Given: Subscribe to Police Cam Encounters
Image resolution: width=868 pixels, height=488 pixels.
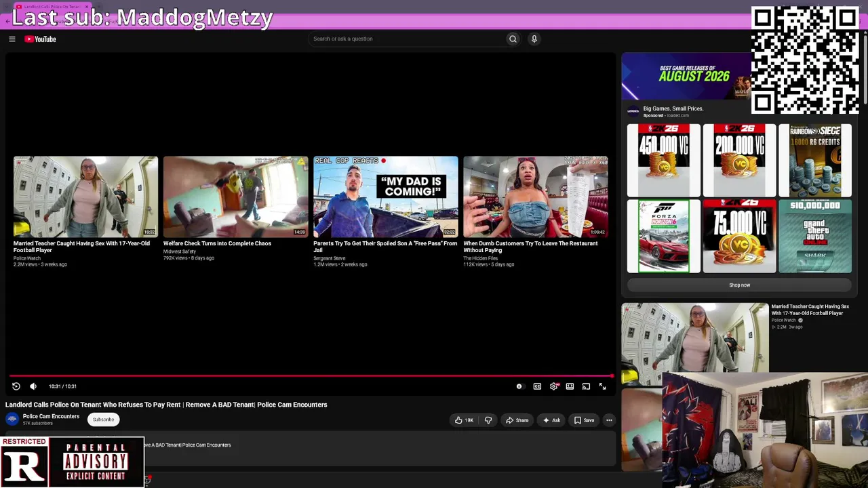Looking at the screenshot, I should tap(103, 420).
